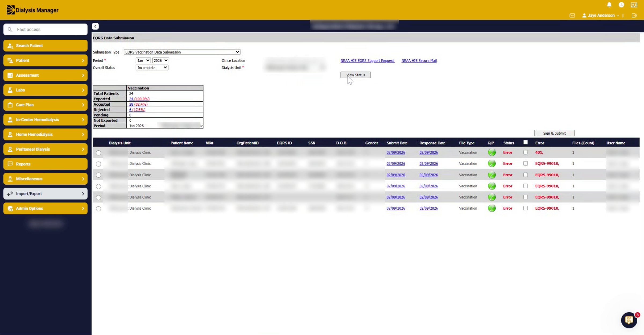
Task: Select the first row radio button
Action: (98, 153)
